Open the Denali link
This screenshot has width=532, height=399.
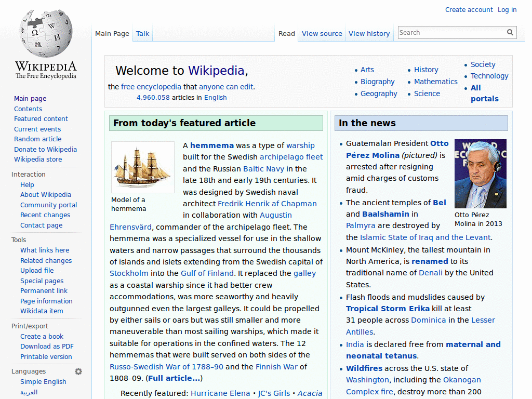click(431, 273)
